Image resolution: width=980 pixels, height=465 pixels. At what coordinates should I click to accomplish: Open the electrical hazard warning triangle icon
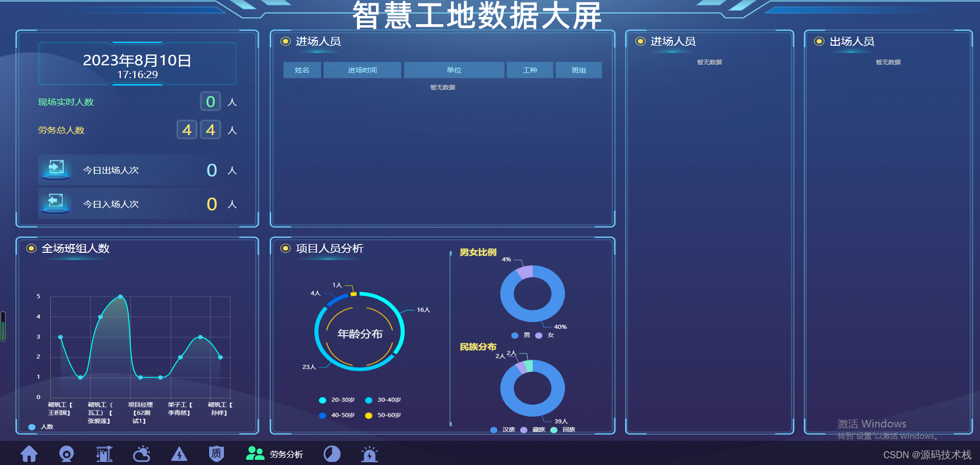[x=179, y=454]
